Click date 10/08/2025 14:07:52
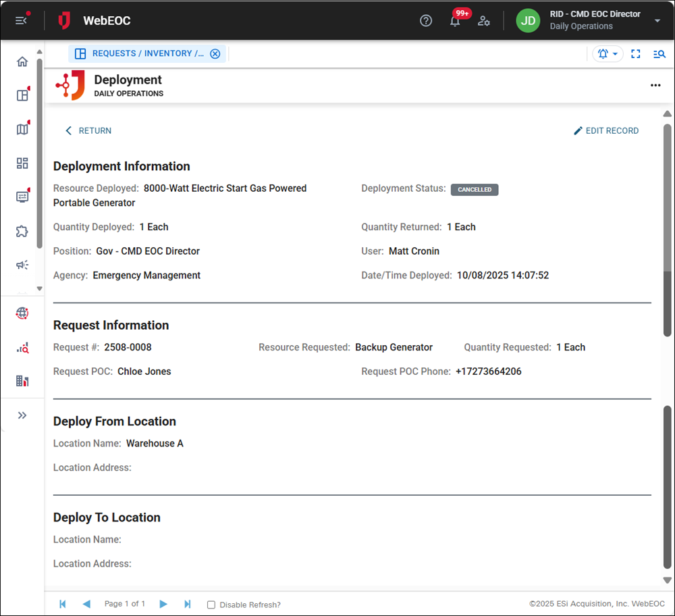The width and height of the screenshot is (675, 616). tap(503, 276)
